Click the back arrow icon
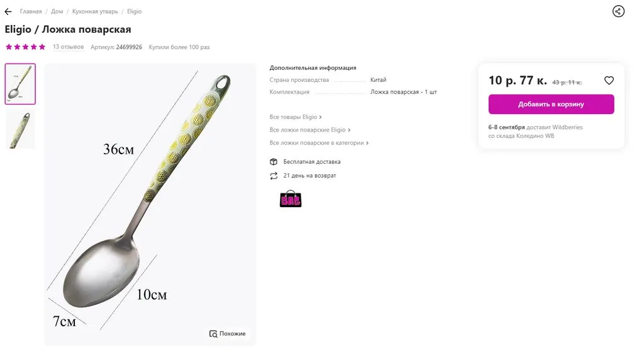The height and width of the screenshot is (364, 644). pos(8,11)
